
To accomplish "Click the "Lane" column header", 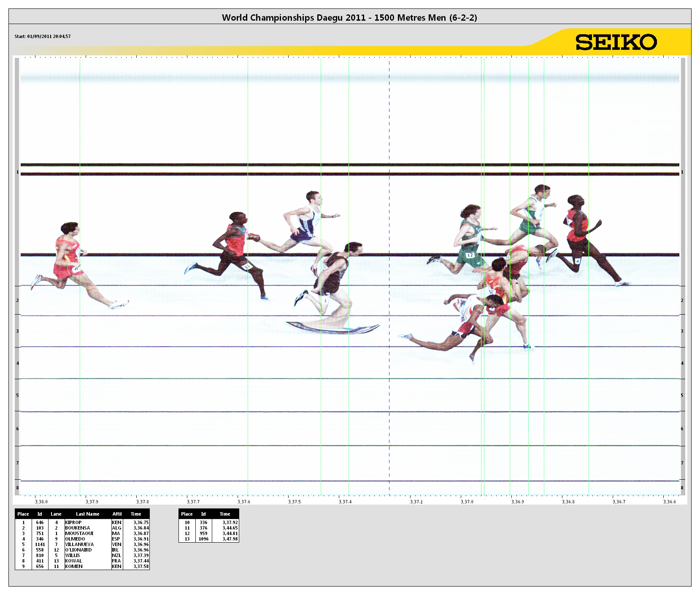I will click(x=56, y=514).
